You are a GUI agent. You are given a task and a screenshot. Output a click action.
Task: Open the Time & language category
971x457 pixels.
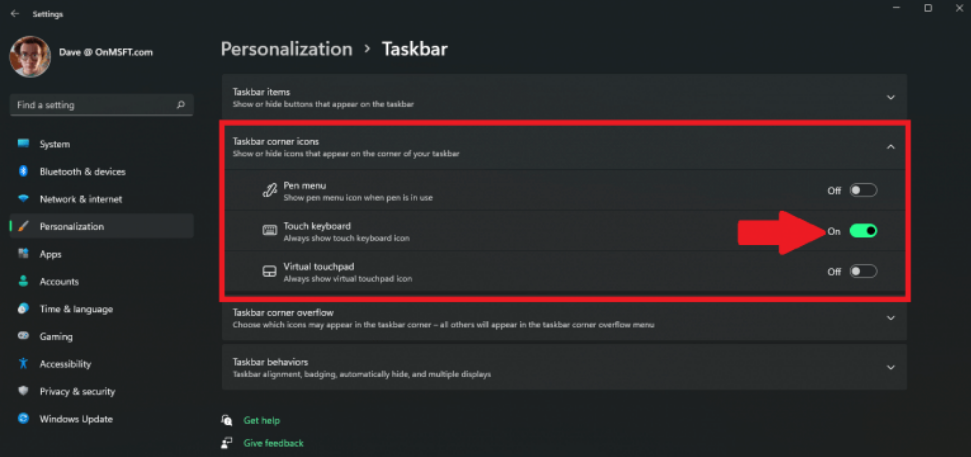(75, 309)
